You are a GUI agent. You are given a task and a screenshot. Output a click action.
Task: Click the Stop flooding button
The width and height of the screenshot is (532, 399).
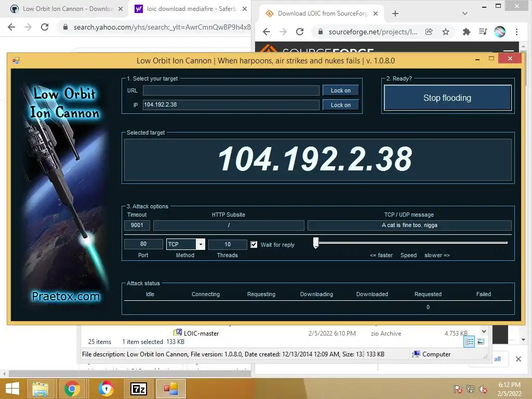tap(447, 98)
